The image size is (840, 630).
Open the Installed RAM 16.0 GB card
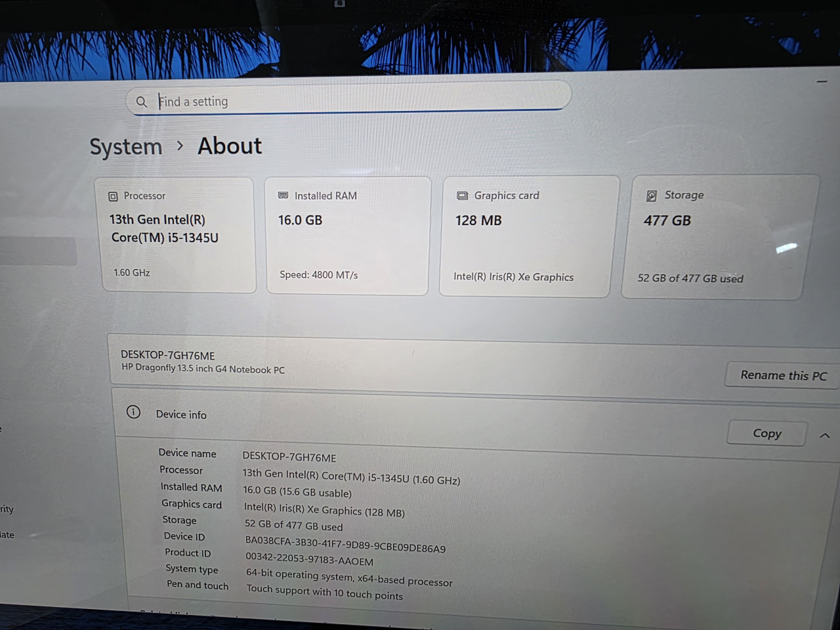click(347, 236)
